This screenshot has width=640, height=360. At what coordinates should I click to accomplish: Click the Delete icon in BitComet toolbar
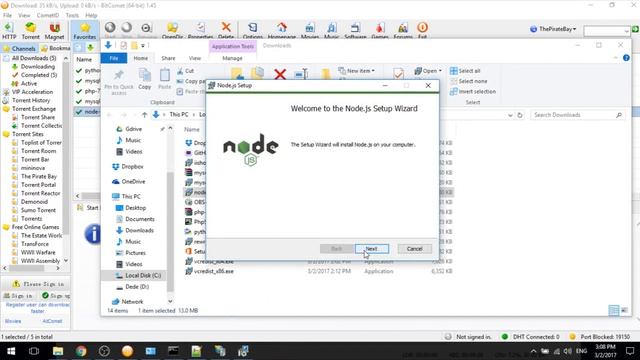point(226,31)
